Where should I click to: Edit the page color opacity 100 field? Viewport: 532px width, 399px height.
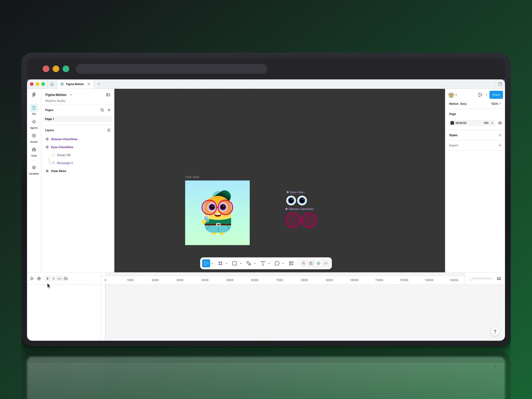click(486, 123)
